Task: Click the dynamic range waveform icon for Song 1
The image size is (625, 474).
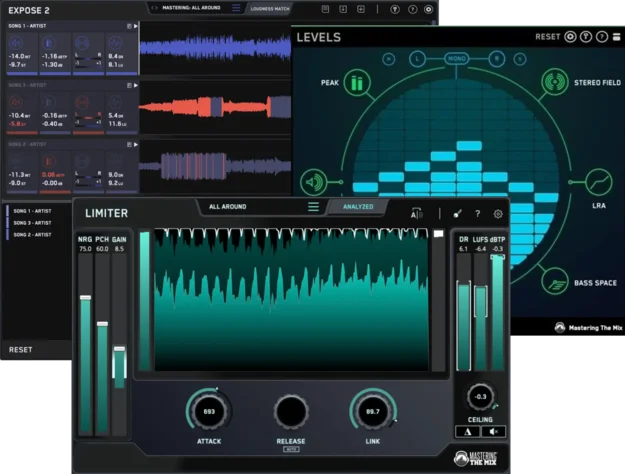Action: (x=115, y=43)
